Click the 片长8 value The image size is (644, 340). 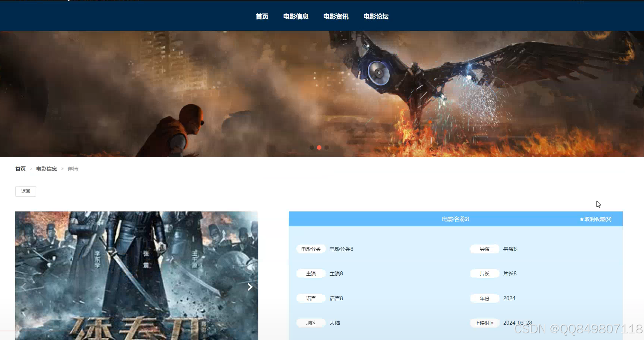[x=510, y=273]
